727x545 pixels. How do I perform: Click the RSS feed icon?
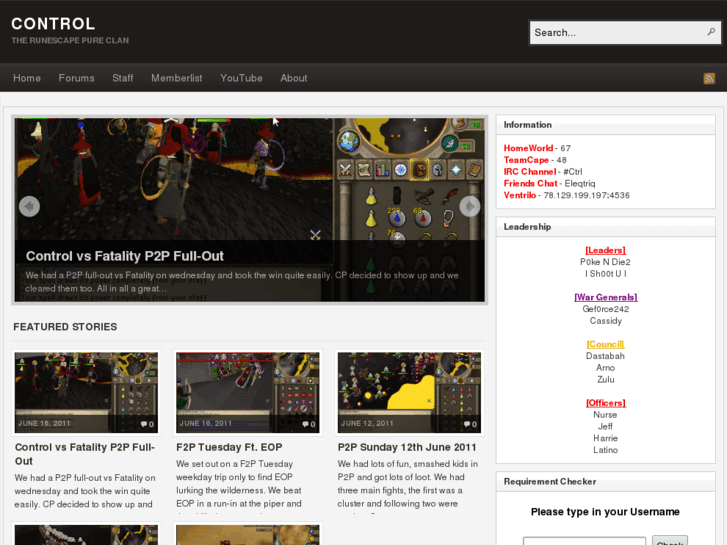(x=709, y=78)
